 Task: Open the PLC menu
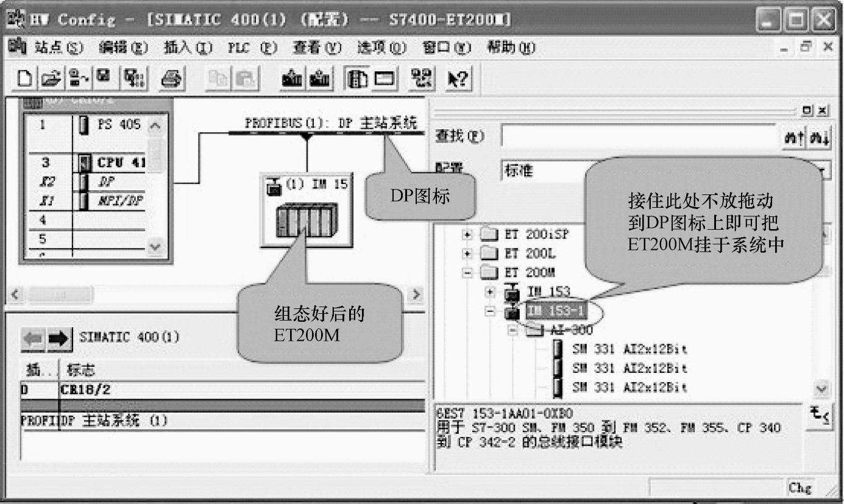coord(252,48)
